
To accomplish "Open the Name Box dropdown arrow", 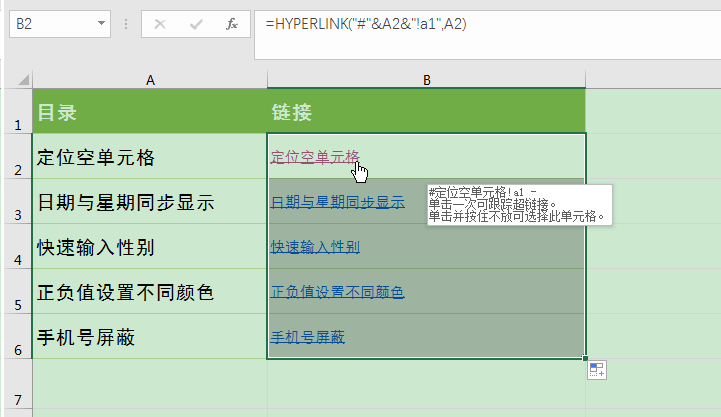I will tap(101, 23).
